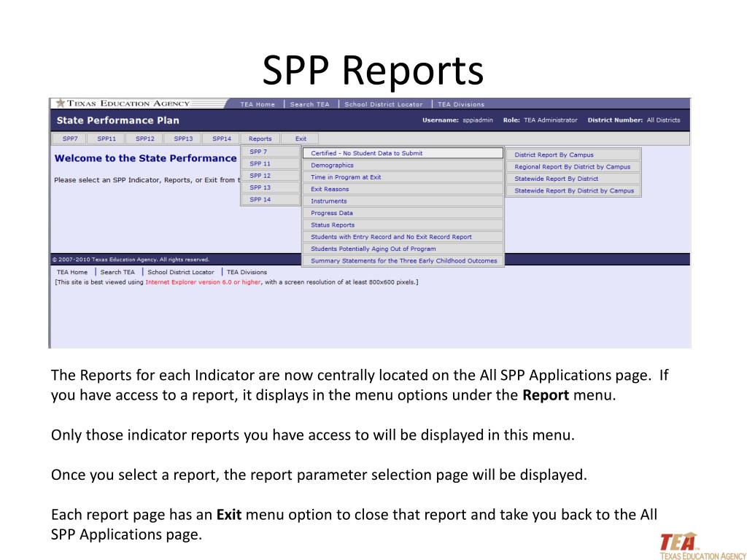The height and width of the screenshot is (560, 747).
Task: Open TEA Divisions in top header
Action: click(x=461, y=104)
